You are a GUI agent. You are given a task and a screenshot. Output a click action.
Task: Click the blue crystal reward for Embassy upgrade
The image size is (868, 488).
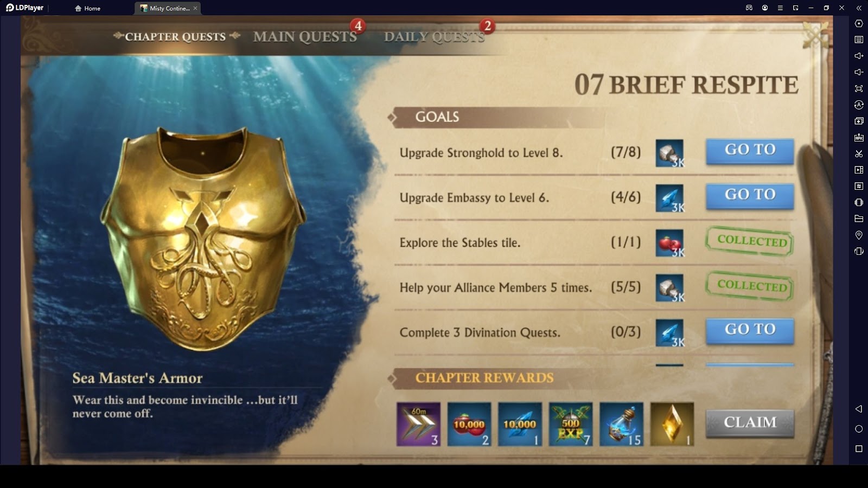click(669, 198)
